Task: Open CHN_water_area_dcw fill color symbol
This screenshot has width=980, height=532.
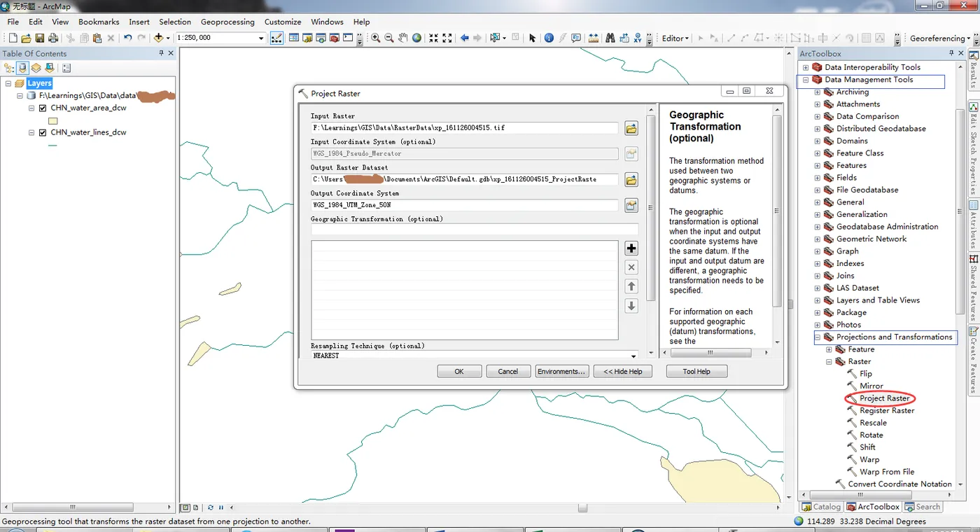Action: 53,120
